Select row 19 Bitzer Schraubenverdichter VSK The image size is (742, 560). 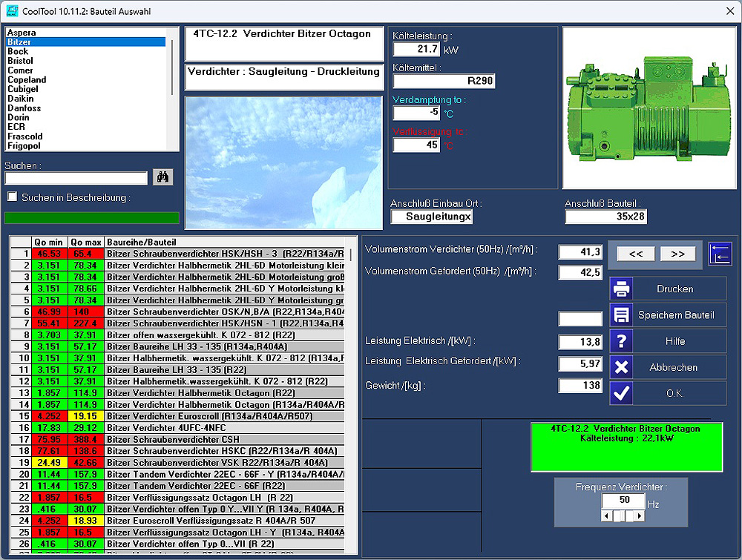pos(178,463)
